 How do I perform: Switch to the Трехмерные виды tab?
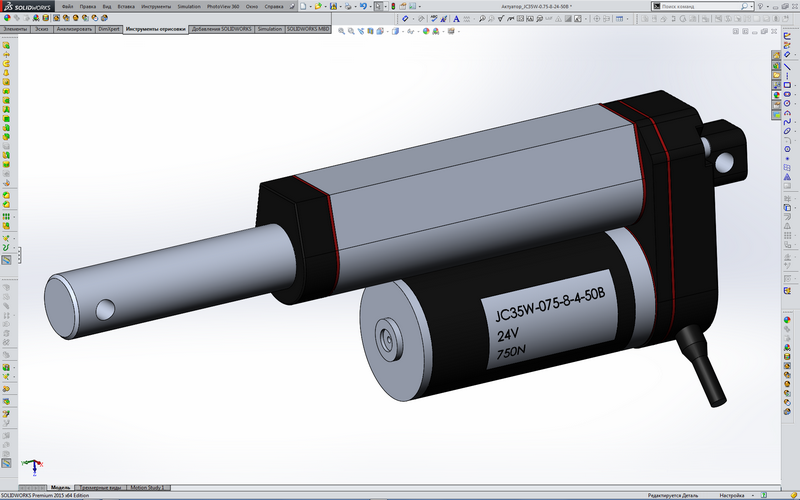(x=102, y=487)
